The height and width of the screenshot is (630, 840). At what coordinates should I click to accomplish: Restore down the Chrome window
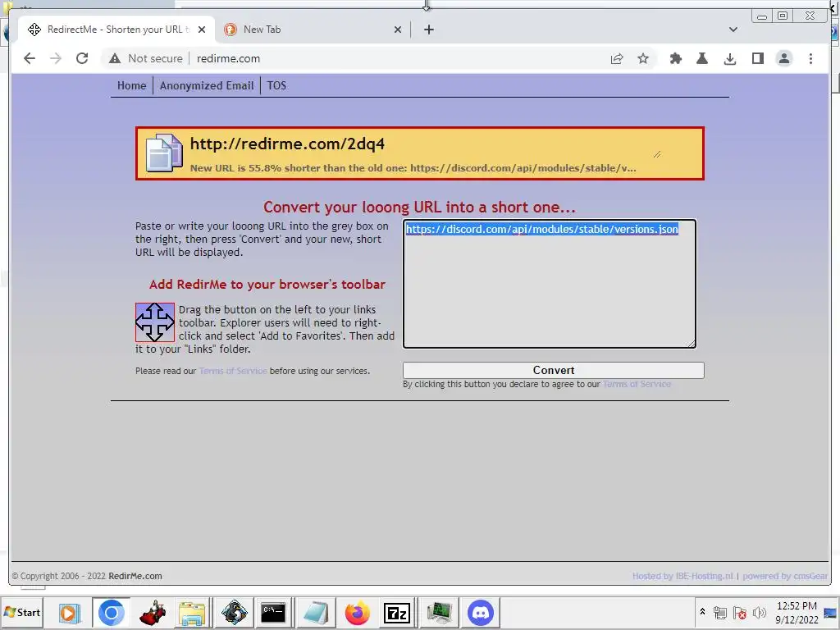point(783,16)
